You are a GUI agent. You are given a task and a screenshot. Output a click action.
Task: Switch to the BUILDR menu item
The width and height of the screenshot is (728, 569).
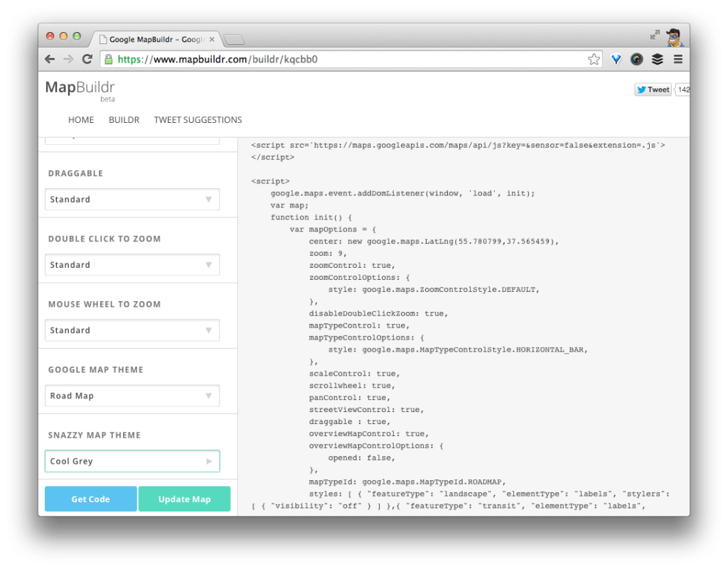pos(124,119)
